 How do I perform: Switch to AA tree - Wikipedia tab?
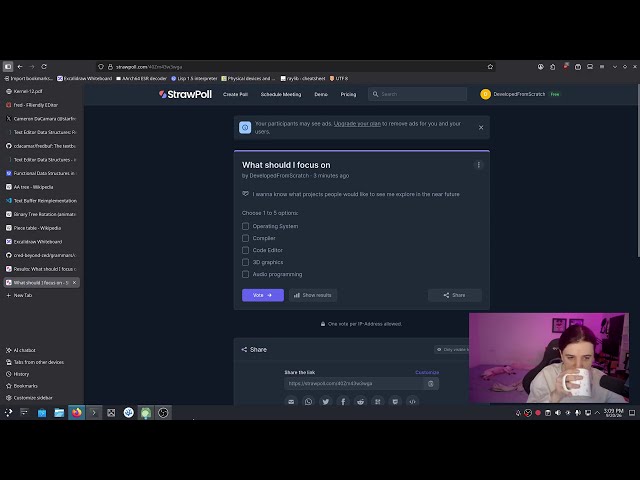pyautogui.click(x=42, y=187)
